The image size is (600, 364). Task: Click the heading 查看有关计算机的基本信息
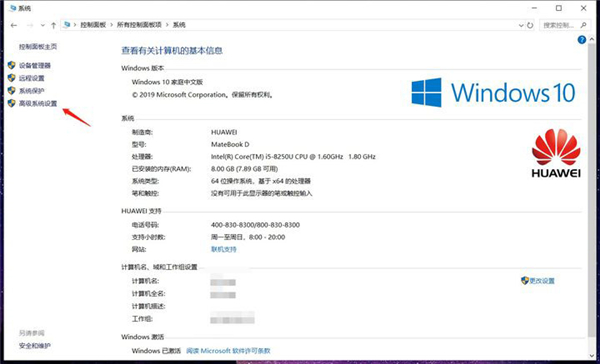click(172, 51)
